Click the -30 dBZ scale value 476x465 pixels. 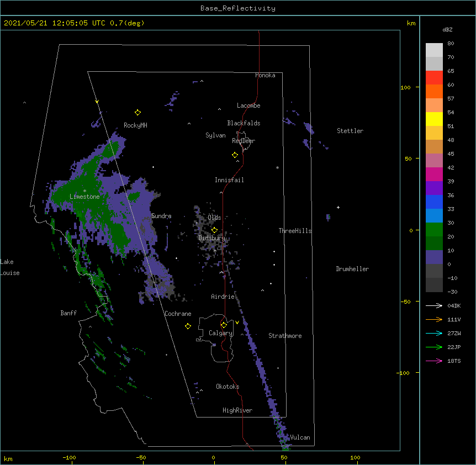(452, 292)
